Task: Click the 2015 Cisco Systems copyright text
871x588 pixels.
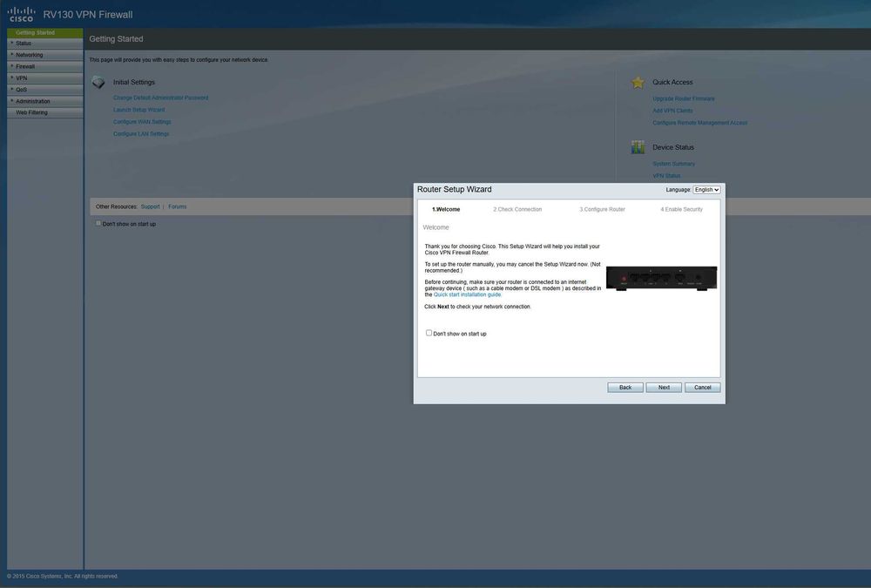Action: point(62,577)
